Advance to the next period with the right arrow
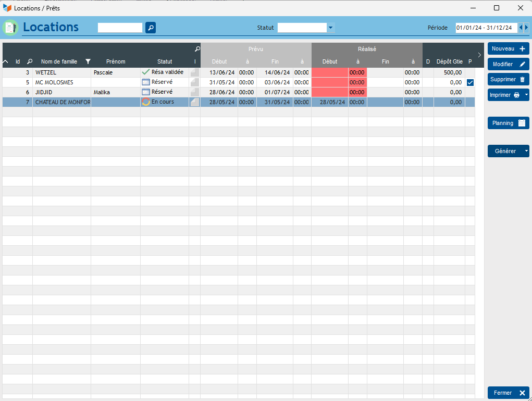 [x=526, y=28]
